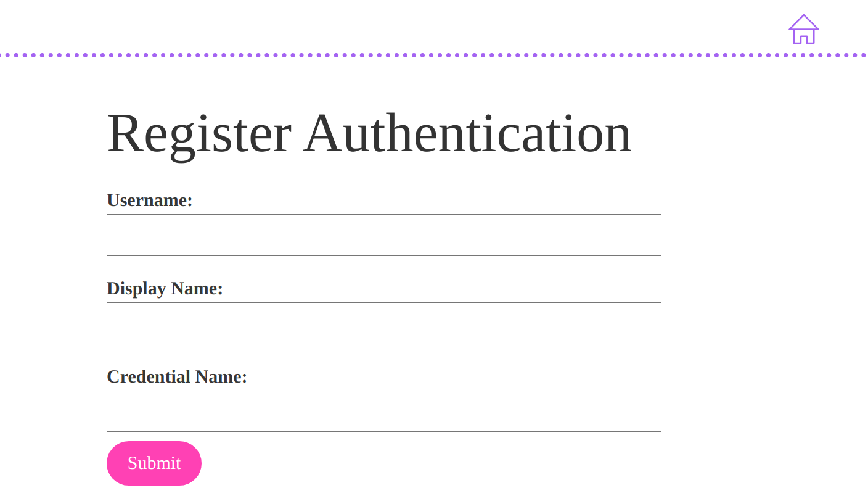Click the "Display Name:" label
The width and height of the screenshot is (868, 501).
165,288
